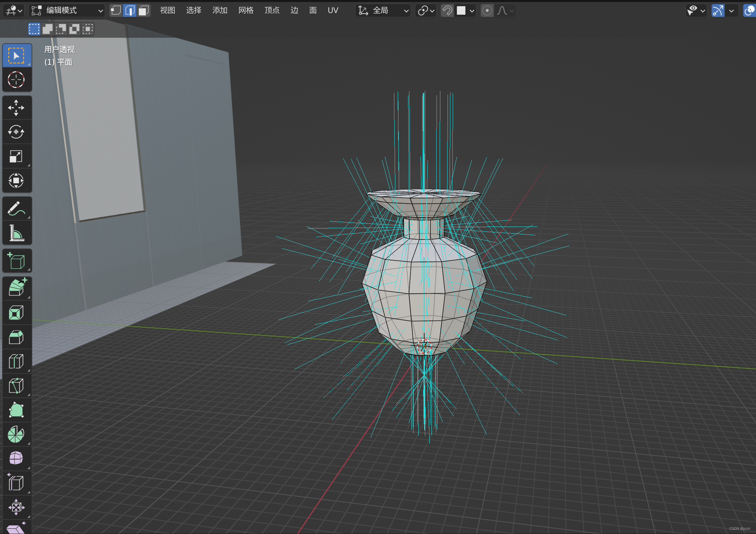The height and width of the screenshot is (534, 756).
Task: Click the Extend selection mode button
Action: [x=48, y=29]
